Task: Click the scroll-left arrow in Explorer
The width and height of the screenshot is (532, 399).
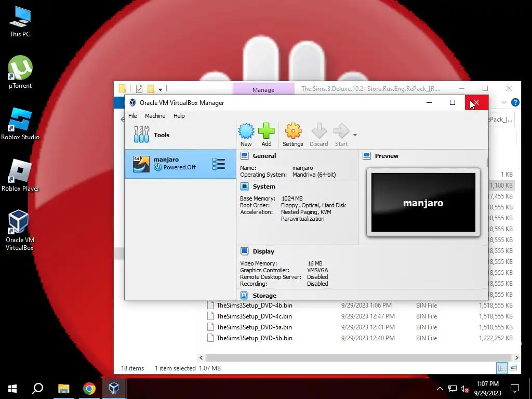Action: [x=201, y=357]
